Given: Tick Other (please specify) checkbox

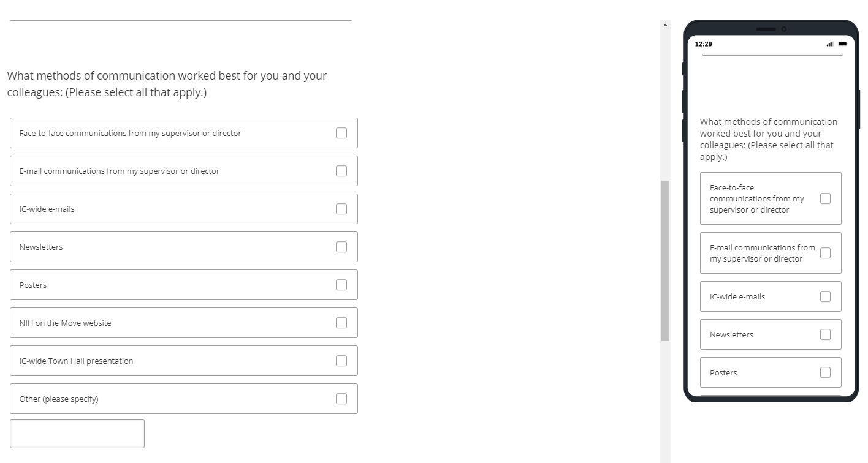Looking at the screenshot, I should (x=341, y=399).
